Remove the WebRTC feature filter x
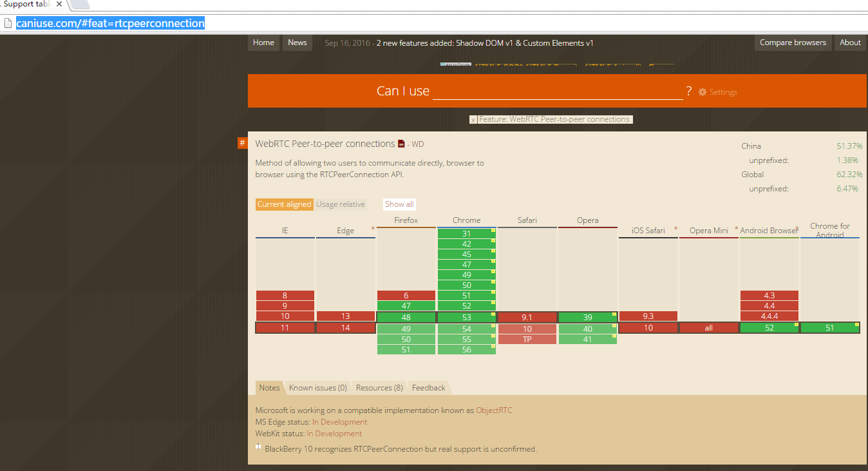Viewport: 868px width, 471px height. [473, 120]
